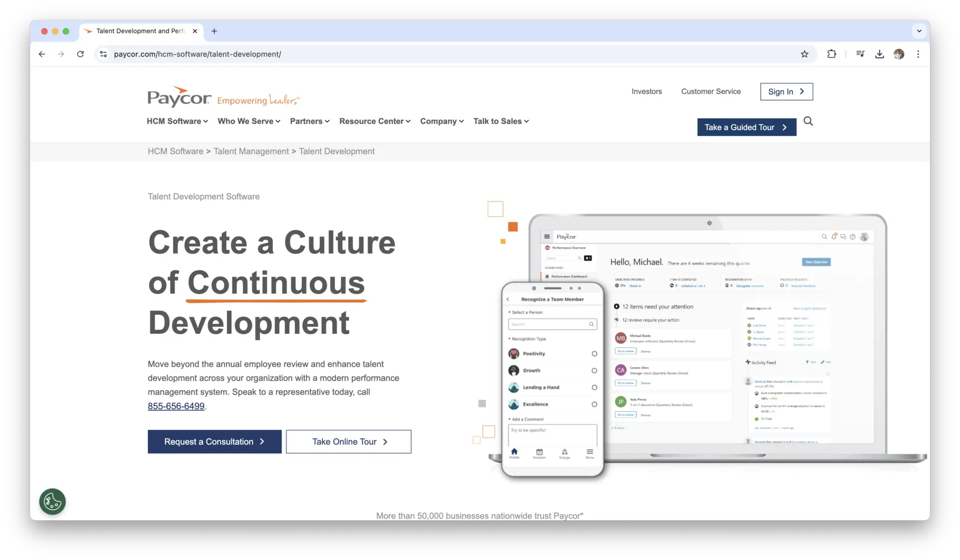
Task: Open the browser extensions puzzle icon
Action: (x=831, y=54)
